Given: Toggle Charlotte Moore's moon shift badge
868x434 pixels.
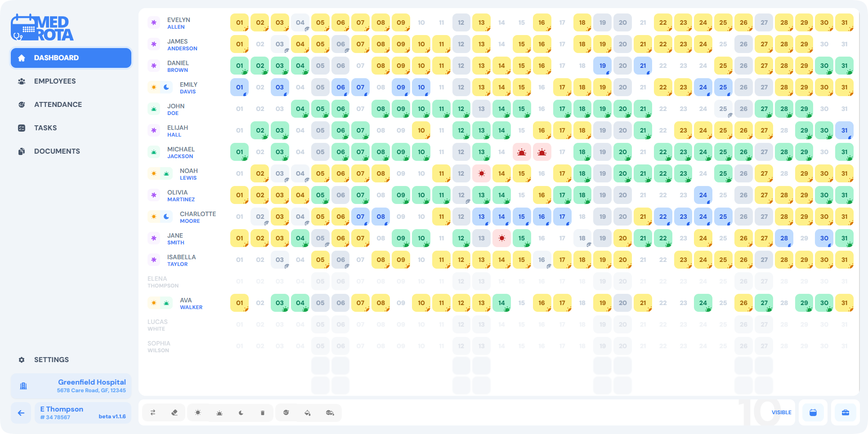Looking at the screenshot, I should pyautogui.click(x=166, y=217).
